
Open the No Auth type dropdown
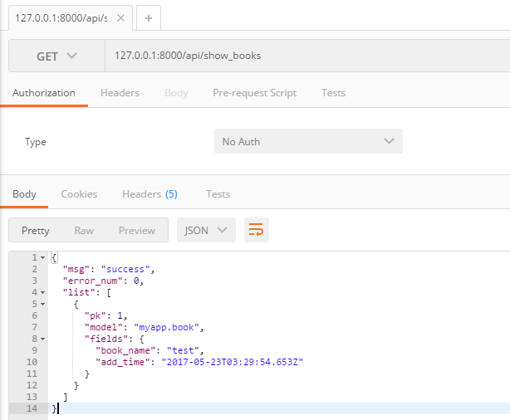(307, 141)
